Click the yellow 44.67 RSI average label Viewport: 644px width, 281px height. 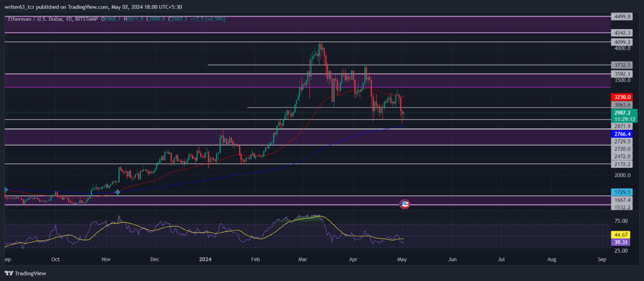pyautogui.click(x=620, y=235)
